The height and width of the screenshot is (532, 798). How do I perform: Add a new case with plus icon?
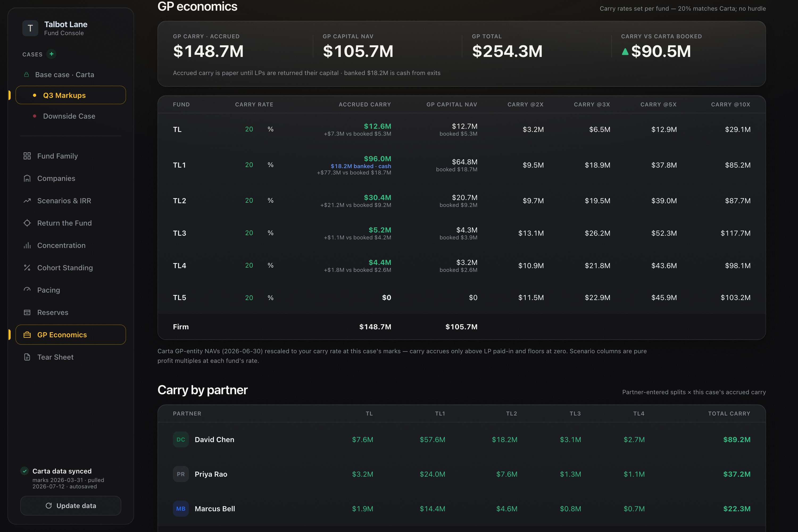tap(52, 54)
